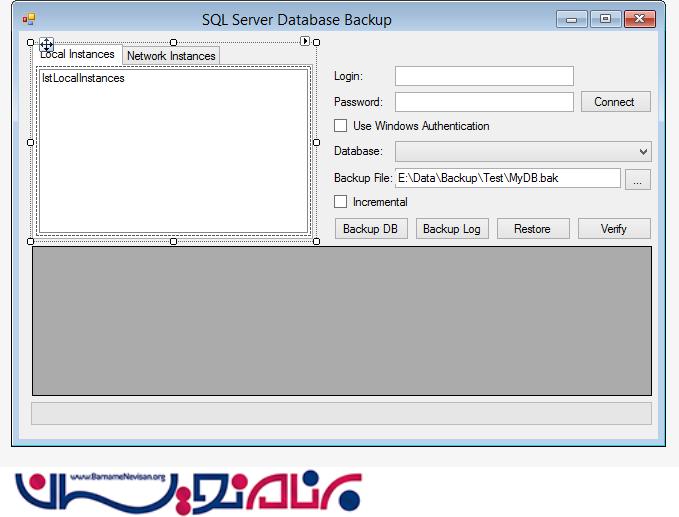Click into the Password field

tap(484, 102)
